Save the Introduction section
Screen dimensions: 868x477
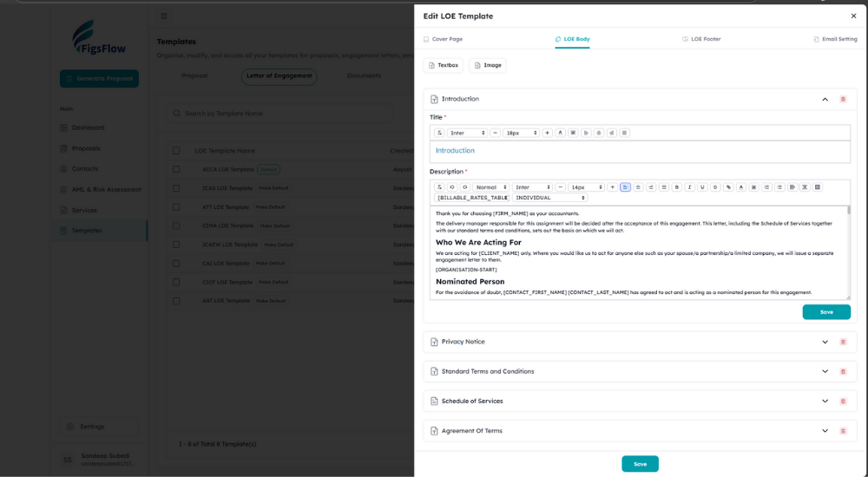coord(826,312)
